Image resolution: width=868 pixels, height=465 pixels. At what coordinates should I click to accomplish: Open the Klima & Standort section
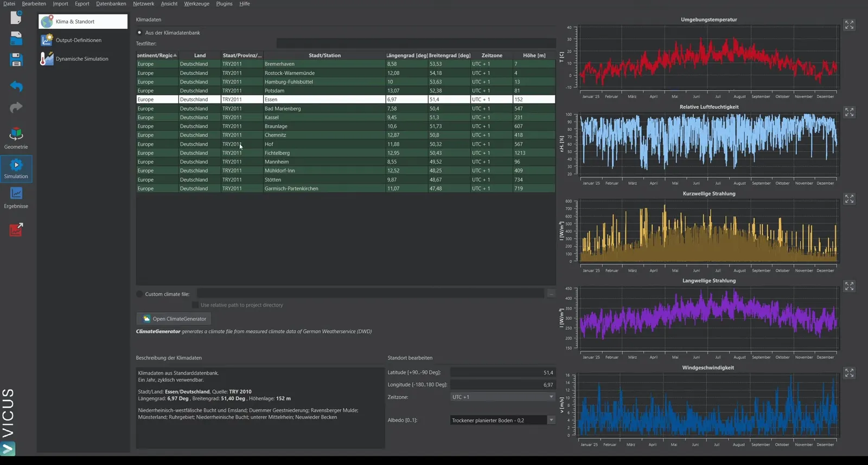83,22
